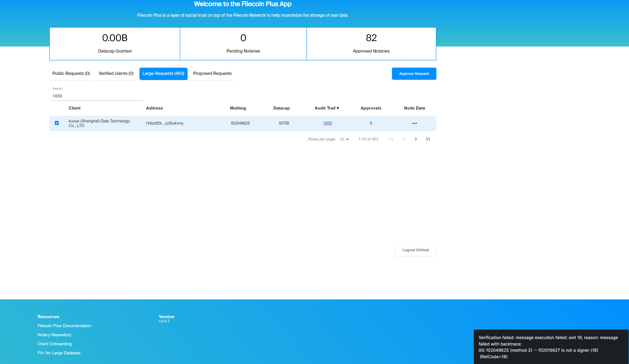The width and height of the screenshot is (629, 364).
Task: Select the Large Requests tab
Action: [x=163, y=73]
